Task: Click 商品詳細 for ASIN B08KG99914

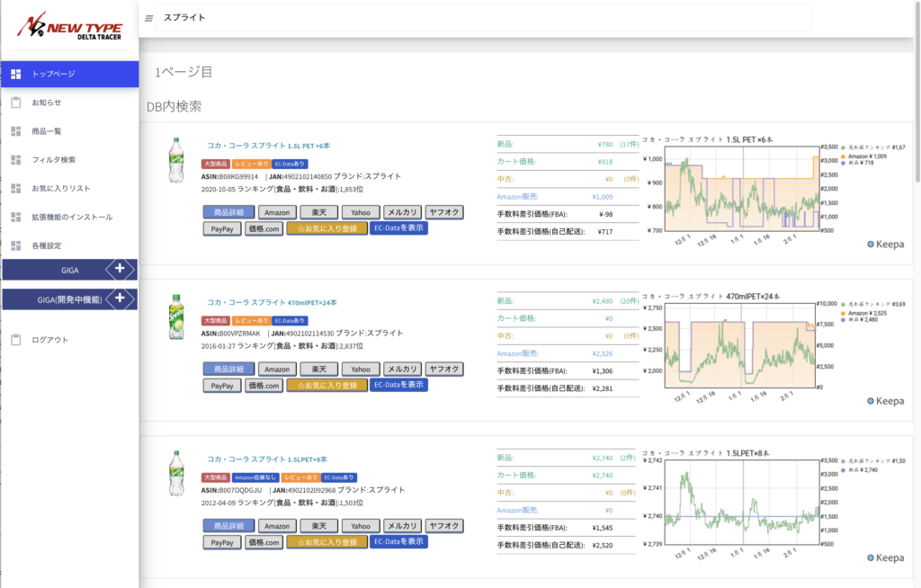Action: click(x=229, y=212)
